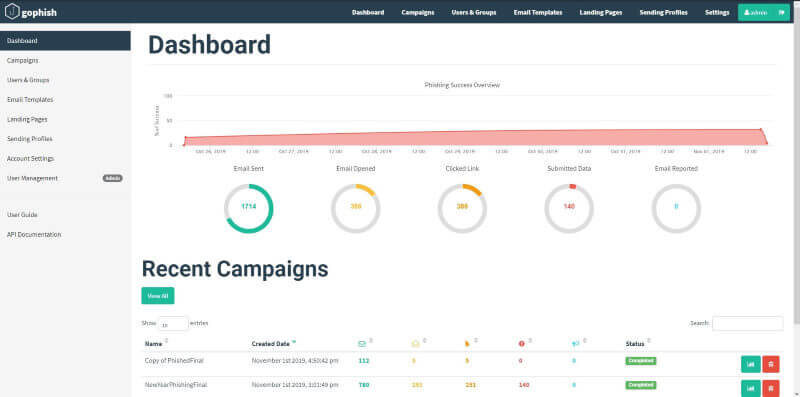The height and width of the screenshot is (397, 800).
Task: Click the 112 sent count value
Action: tap(364, 361)
